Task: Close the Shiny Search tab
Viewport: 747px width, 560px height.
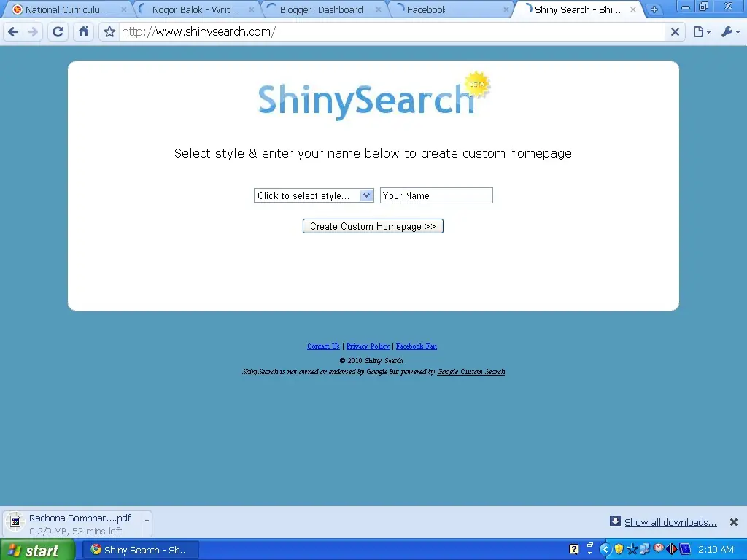Action: click(633, 9)
